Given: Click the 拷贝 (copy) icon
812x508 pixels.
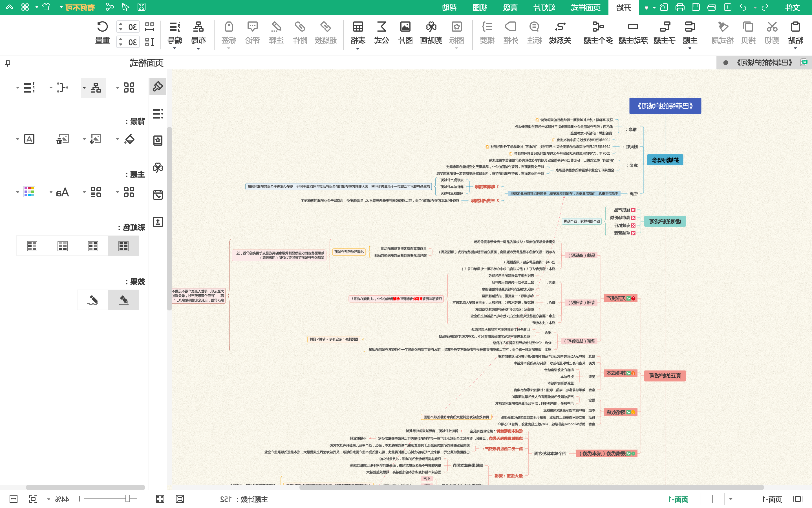Looking at the screenshot, I should tap(748, 27).
